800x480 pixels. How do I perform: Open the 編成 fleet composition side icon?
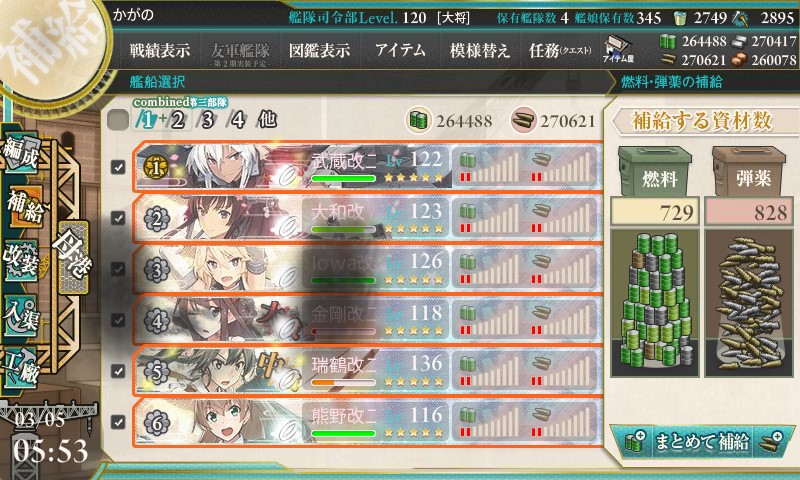point(20,152)
